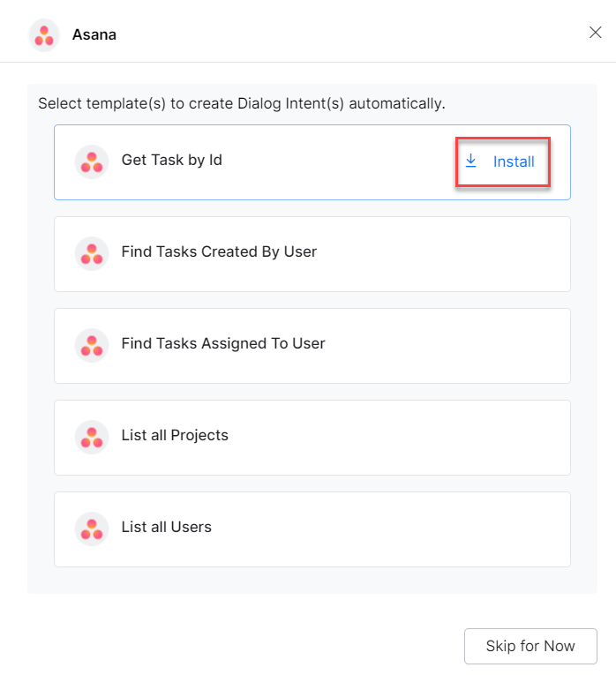
Task: Install the Get Task by Id template
Action: click(513, 161)
